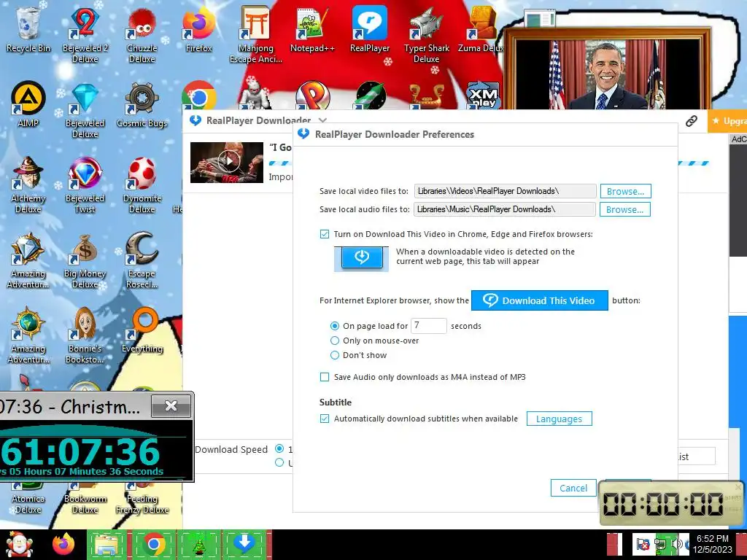Open Typer Shark Deluxe shortcut

pyautogui.click(x=426, y=34)
